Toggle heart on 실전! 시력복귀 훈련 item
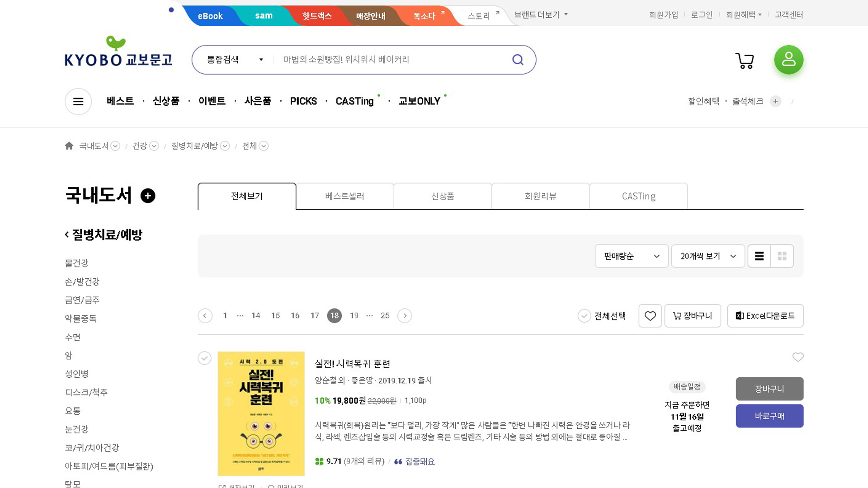Viewport: 868px width, 488px height. [798, 357]
